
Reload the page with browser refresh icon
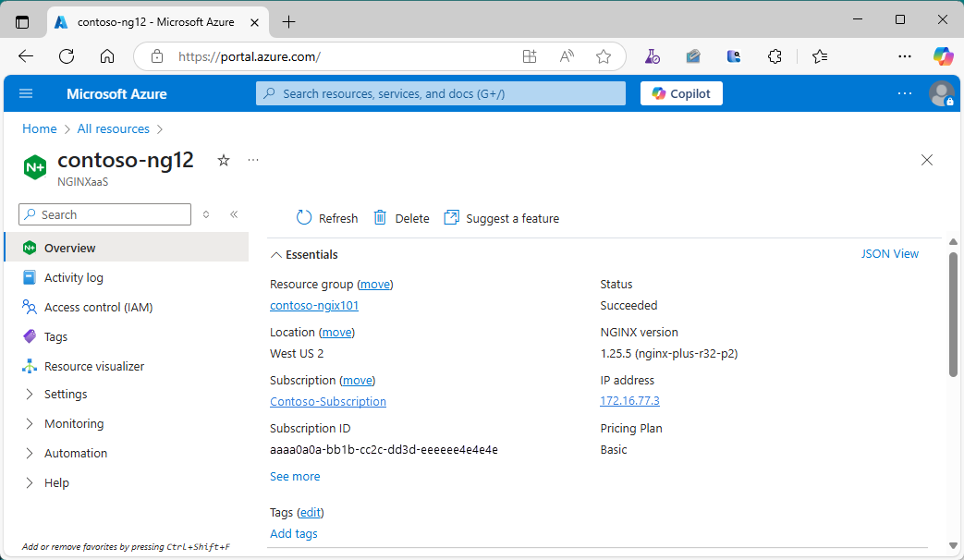(67, 56)
